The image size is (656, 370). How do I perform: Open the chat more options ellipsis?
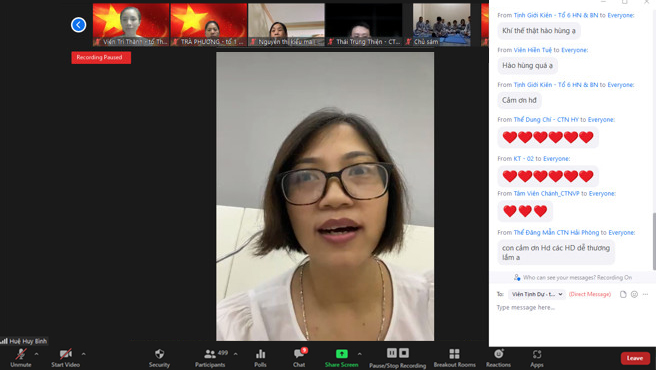click(645, 294)
